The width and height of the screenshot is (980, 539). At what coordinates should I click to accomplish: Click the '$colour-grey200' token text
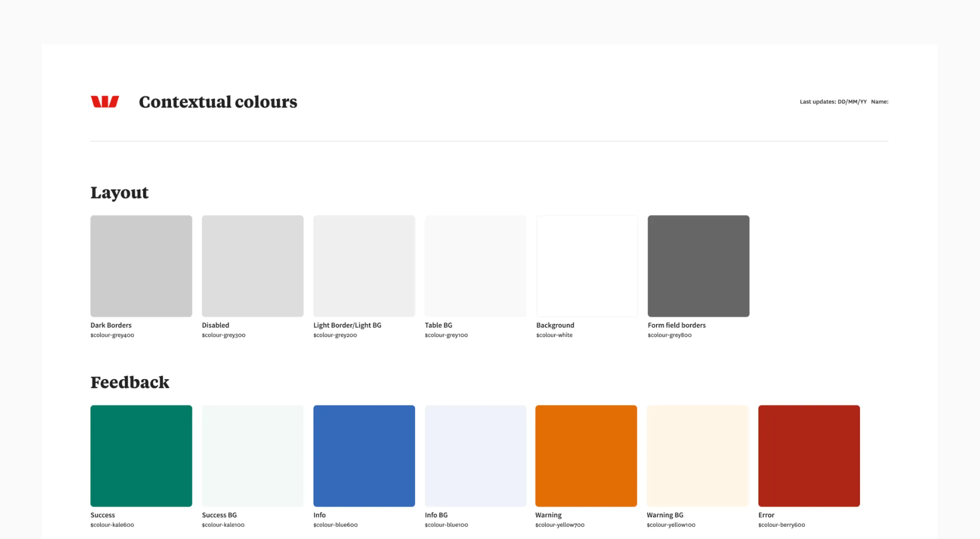(x=335, y=335)
